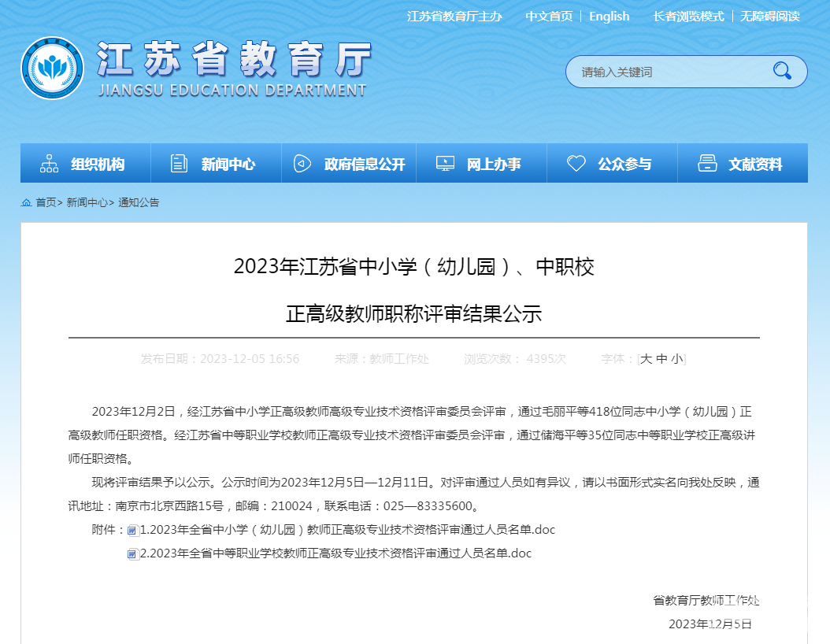Set font size to 大
Image resolution: width=830 pixels, height=644 pixels.
point(646,359)
